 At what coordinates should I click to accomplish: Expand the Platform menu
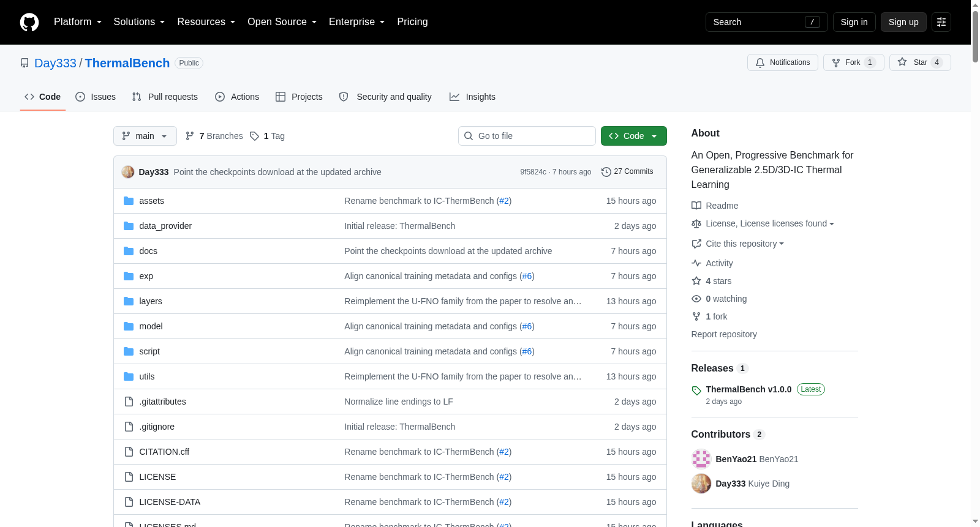(78, 22)
